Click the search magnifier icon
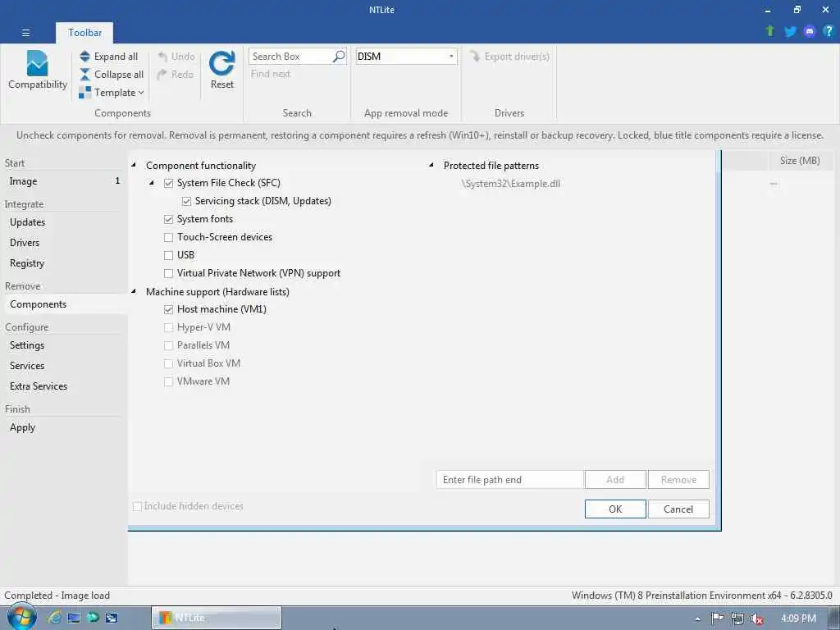840x630 pixels. pos(339,57)
